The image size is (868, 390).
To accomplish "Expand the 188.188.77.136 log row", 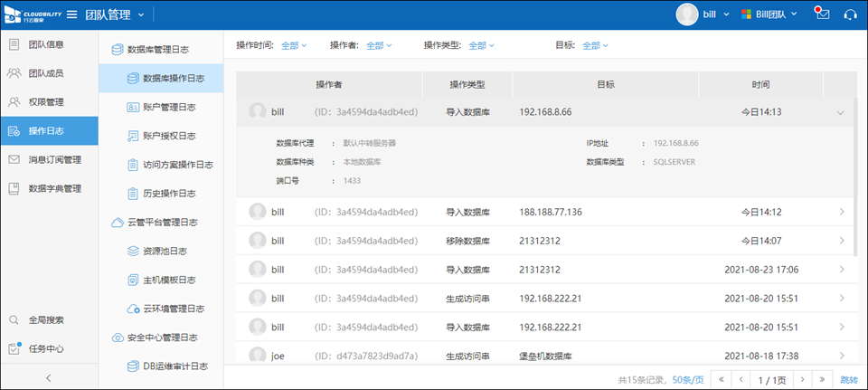I will pos(841,213).
